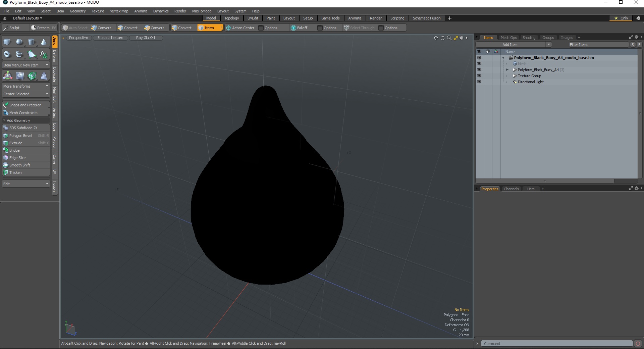This screenshot has width=644, height=349.
Task: Open the Deform vertical tab
Action: (x=55, y=56)
